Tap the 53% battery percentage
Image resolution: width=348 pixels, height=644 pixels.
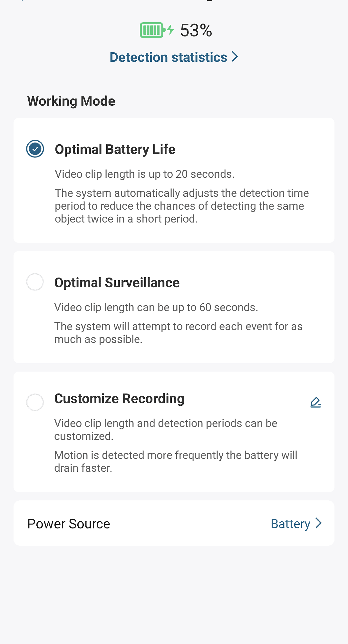(x=196, y=31)
